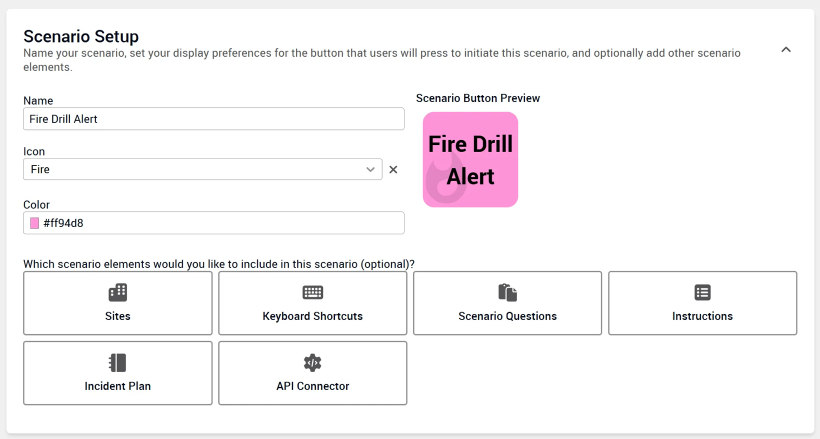820x439 pixels.
Task: Collapse the Scenario Setup section
Action: [786, 50]
